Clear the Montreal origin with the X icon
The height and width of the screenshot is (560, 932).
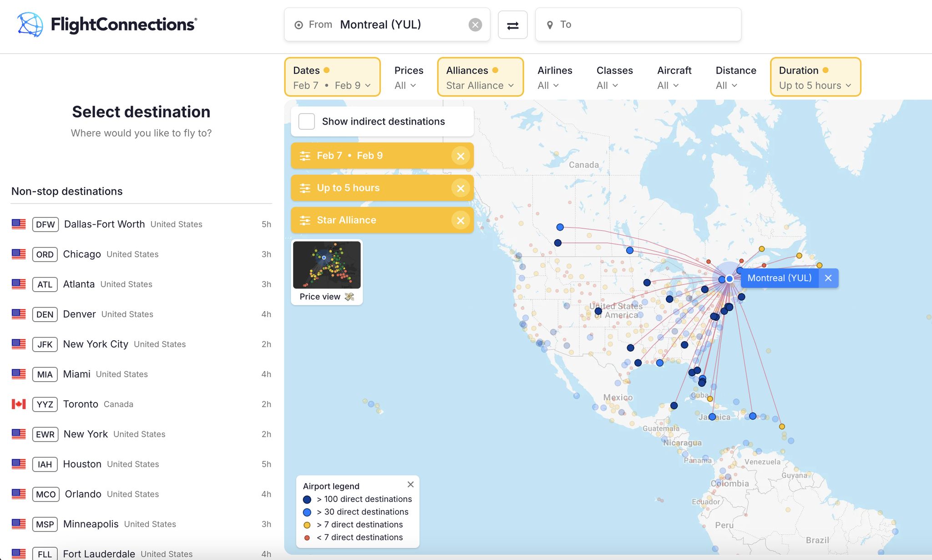475,25
